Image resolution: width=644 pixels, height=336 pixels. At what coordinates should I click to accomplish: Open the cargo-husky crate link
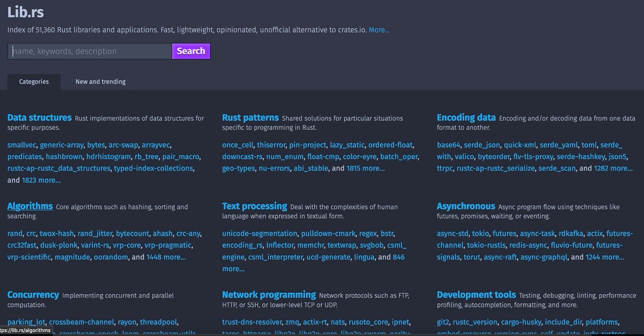coord(521,322)
